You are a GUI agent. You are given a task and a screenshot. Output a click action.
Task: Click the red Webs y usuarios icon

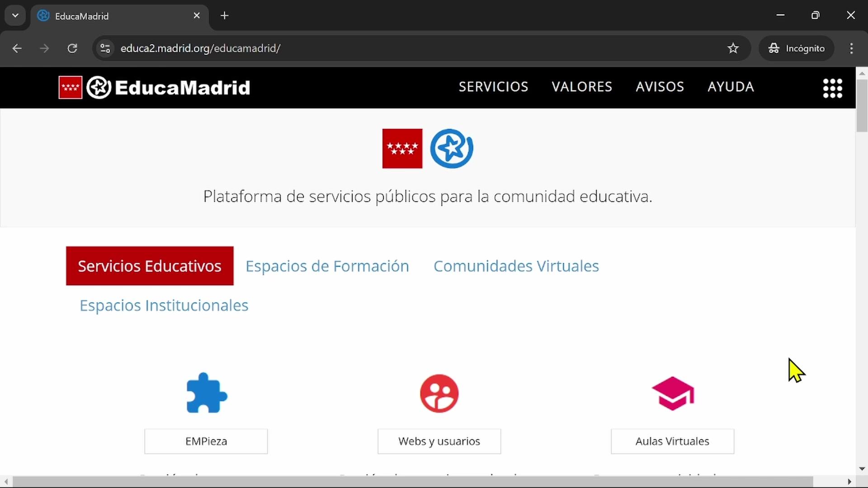(x=439, y=393)
